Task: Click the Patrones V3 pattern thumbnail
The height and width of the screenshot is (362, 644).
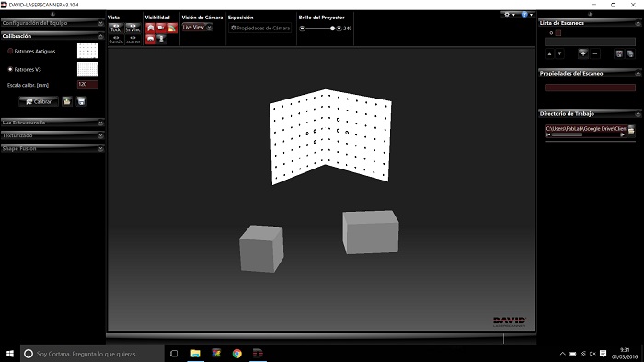Action: 88,69
